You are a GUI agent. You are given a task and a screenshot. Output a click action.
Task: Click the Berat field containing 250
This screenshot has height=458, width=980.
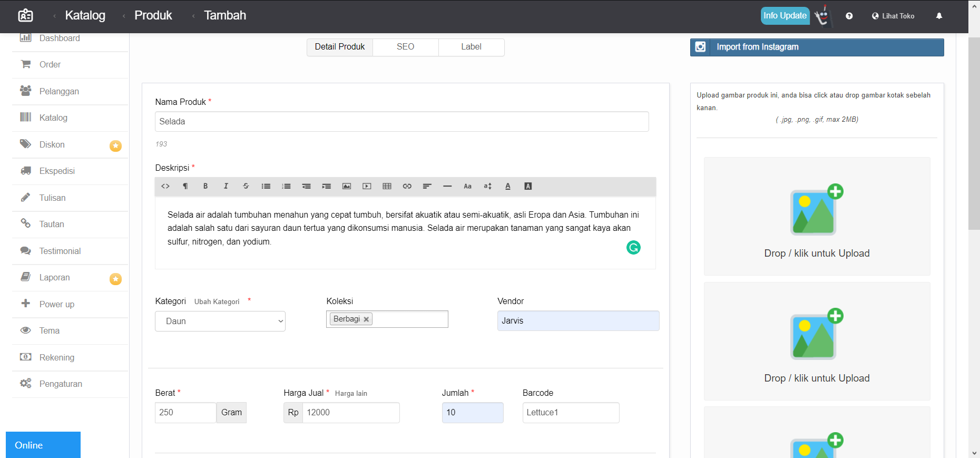[x=185, y=413]
